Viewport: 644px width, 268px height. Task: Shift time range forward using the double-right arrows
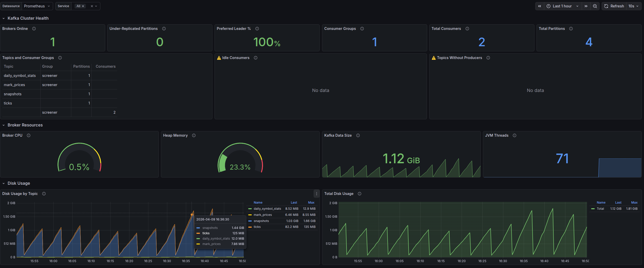click(586, 6)
